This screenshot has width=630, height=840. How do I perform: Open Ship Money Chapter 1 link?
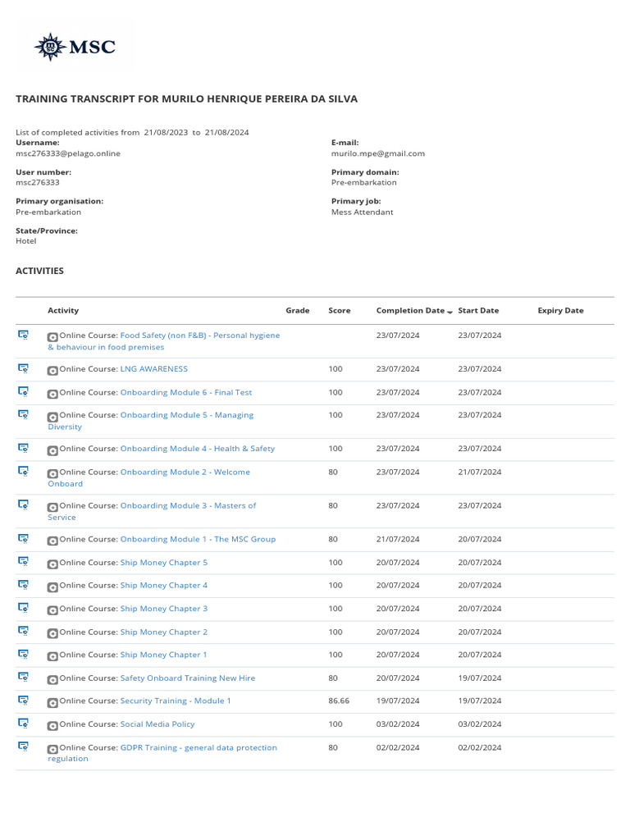click(x=163, y=655)
